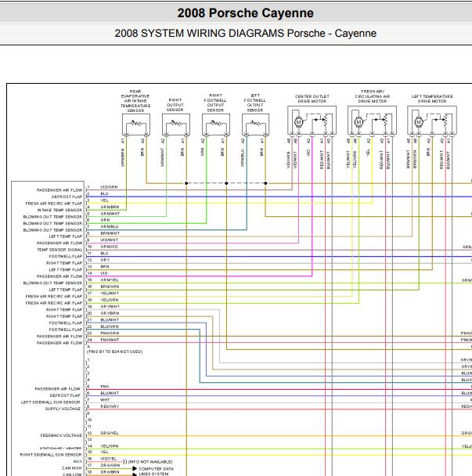Click the VIO/WHT wire label at pin 9
The height and width of the screenshot is (476, 472).
click(110, 240)
